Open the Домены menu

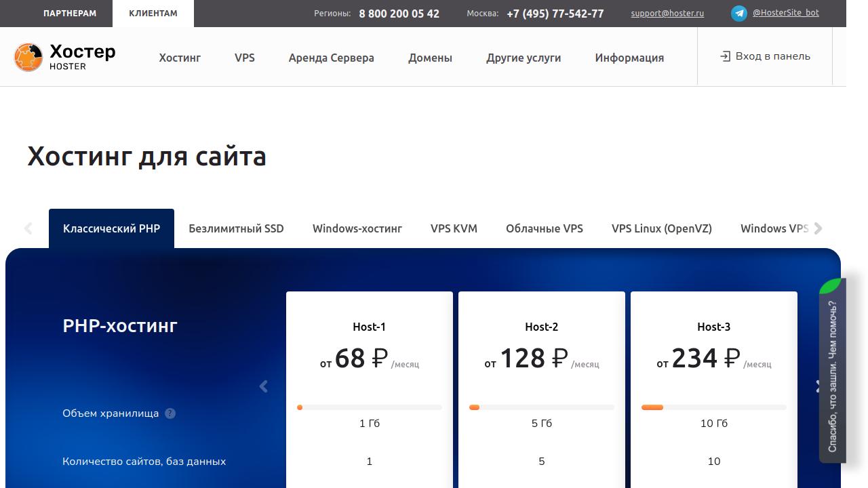pyautogui.click(x=430, y=58)
